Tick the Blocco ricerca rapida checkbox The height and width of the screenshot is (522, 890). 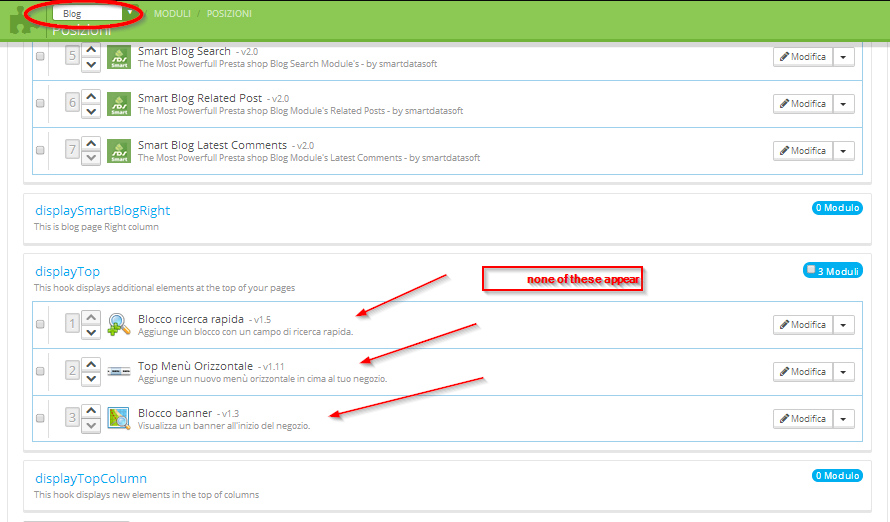[40, 324]
